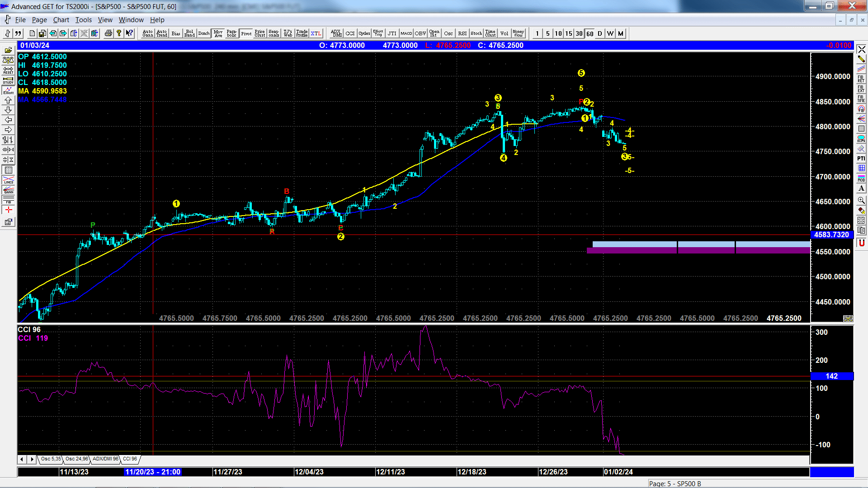Select the CCI 96 tab
This screenshot has height=488, width=868.
click(x=130, y=459)
